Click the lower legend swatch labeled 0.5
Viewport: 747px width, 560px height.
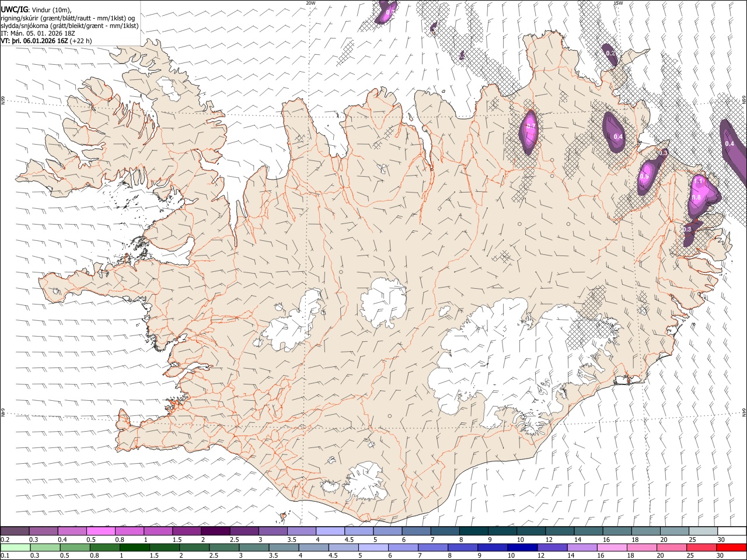point(75,547)
